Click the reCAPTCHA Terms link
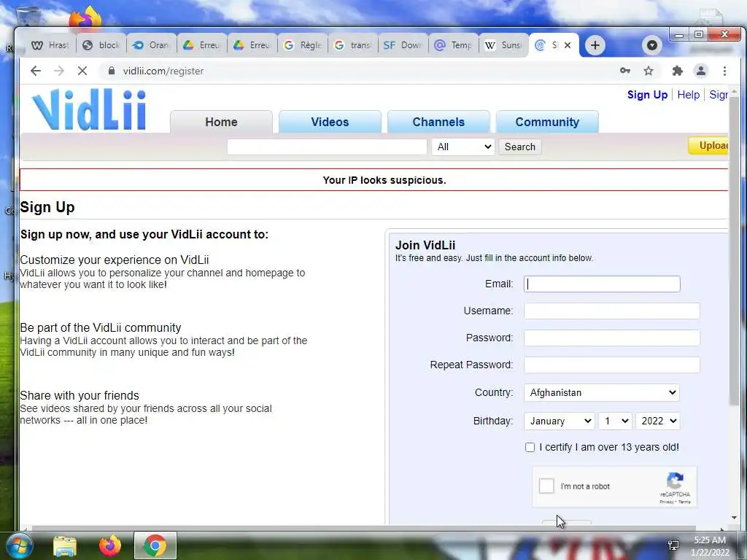This screenshot has width=747, height=560. (x=684, y=502)
